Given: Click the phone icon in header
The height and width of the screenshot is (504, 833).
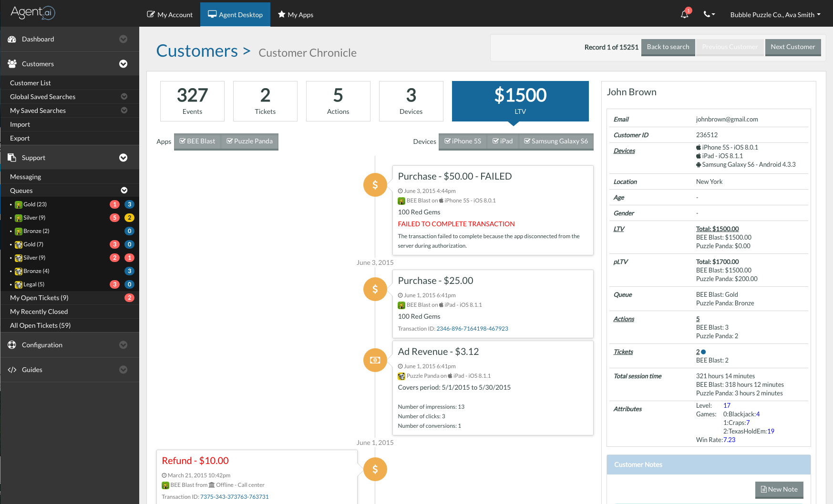Looking at the screenshot, I should click(709, 14).
